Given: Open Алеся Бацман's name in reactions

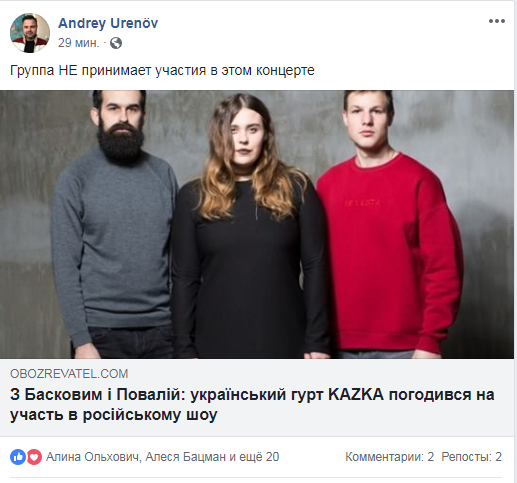Looking at the screenshot, I should click(x=185, y=457).
